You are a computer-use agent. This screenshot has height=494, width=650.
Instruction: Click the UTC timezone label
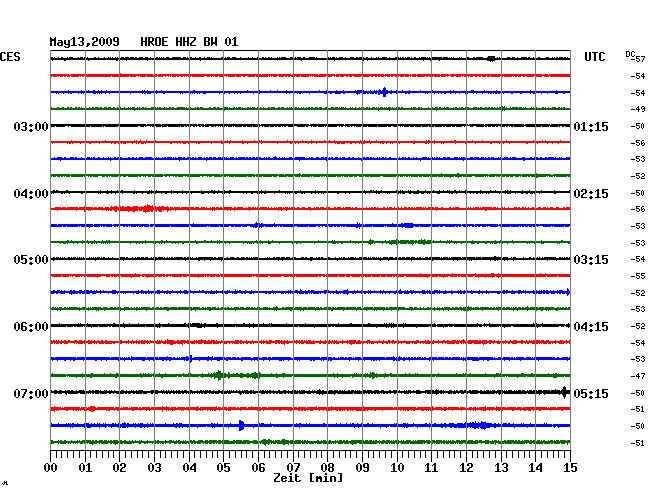pyautogui.click(x=594, y=57)
